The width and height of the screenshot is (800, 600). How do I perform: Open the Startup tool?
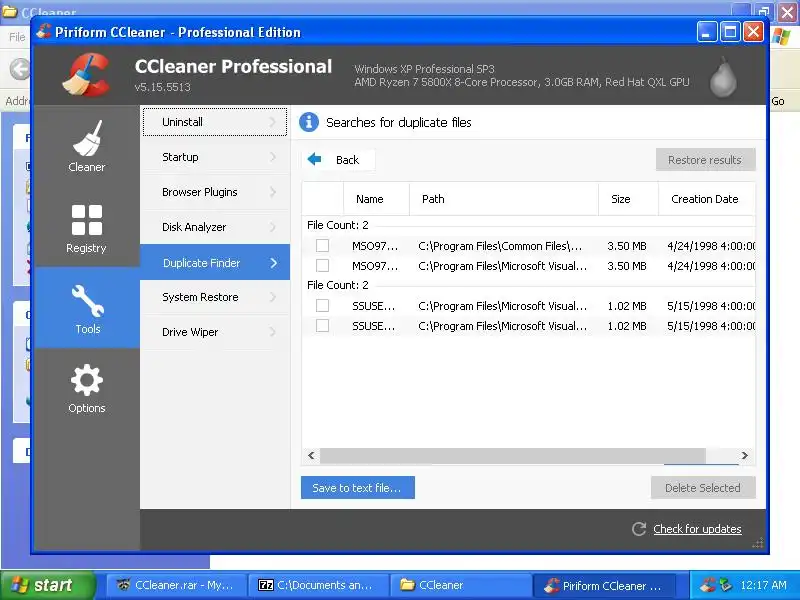coord(215,157)
